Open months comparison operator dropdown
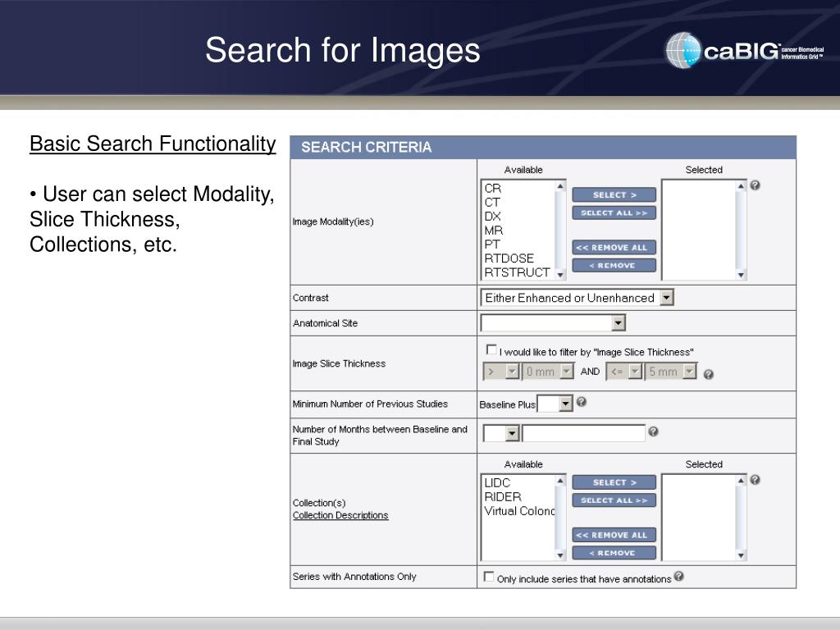This screenshot has height=630, width=840. click(x=501, y=433)
